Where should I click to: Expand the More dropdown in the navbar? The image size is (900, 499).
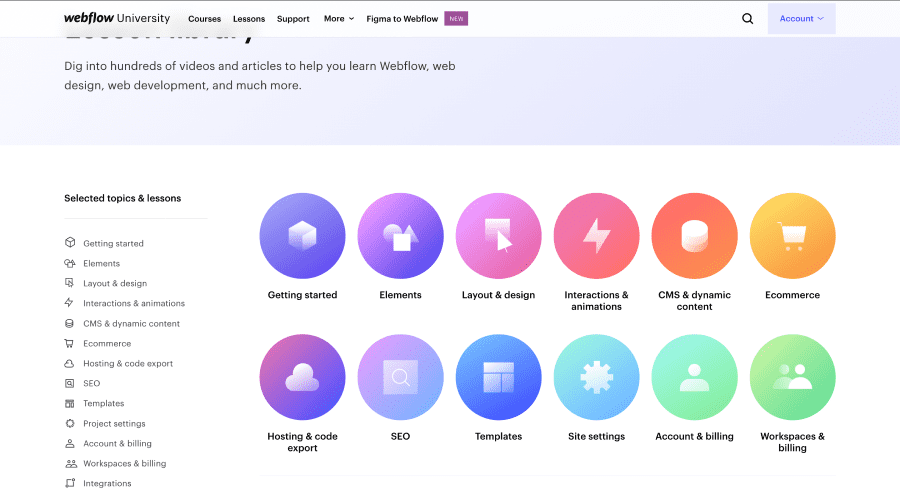[x=339, y=18]
